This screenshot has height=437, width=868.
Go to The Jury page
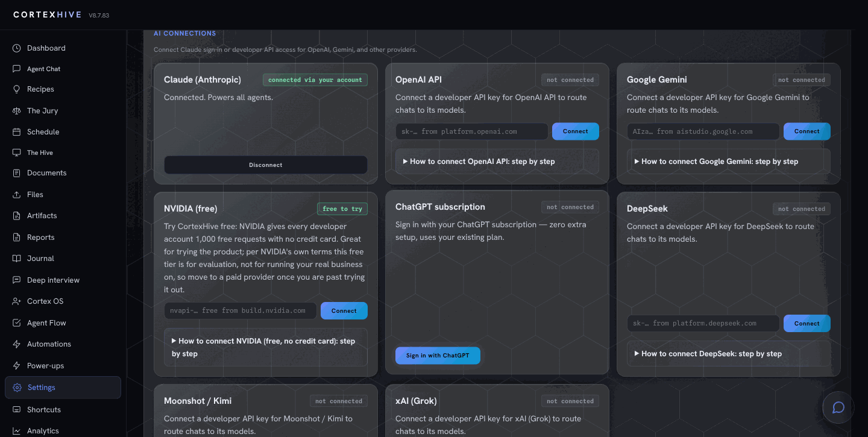click(63, 111)
